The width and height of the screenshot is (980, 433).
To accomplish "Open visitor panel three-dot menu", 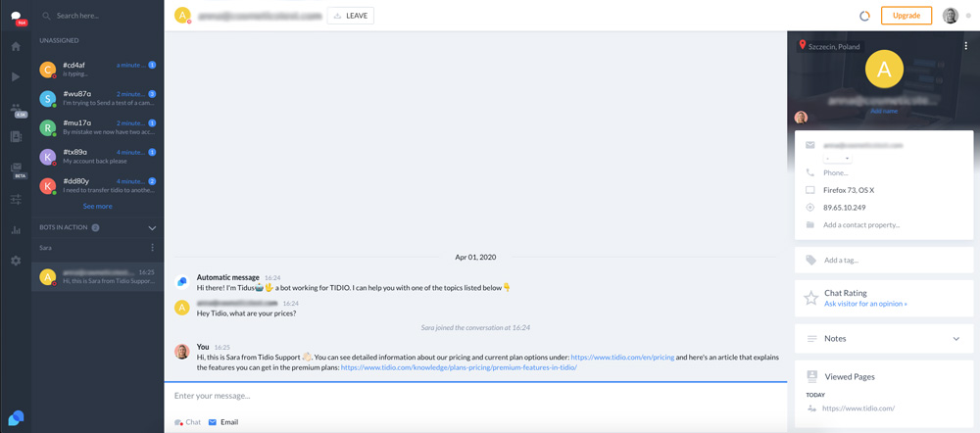I will pos(965,46).
